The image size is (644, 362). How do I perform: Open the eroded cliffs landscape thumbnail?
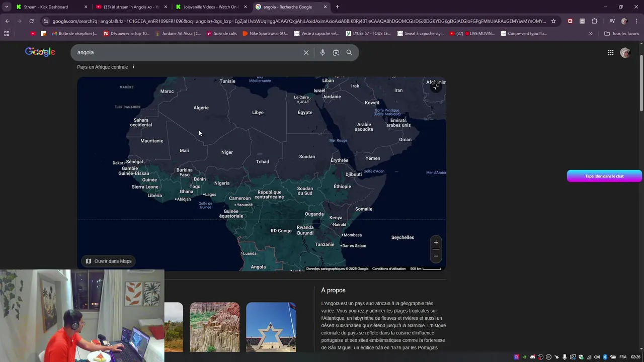coord(214,327)
